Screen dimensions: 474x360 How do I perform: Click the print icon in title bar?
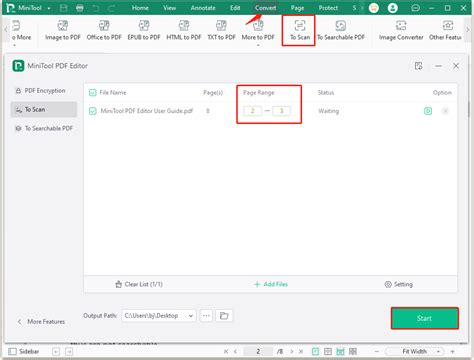click(x=80, y=8)
